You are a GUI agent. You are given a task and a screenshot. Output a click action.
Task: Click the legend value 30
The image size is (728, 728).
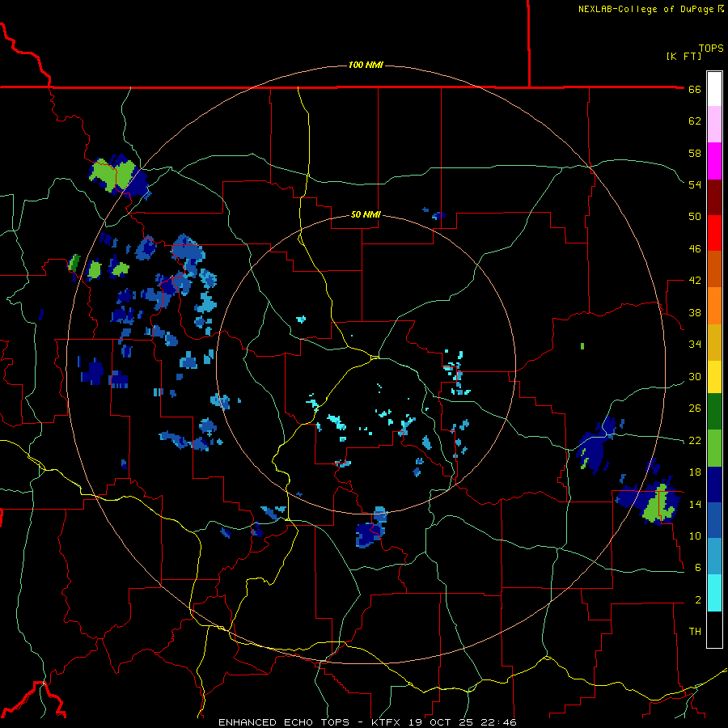(695, 376)
